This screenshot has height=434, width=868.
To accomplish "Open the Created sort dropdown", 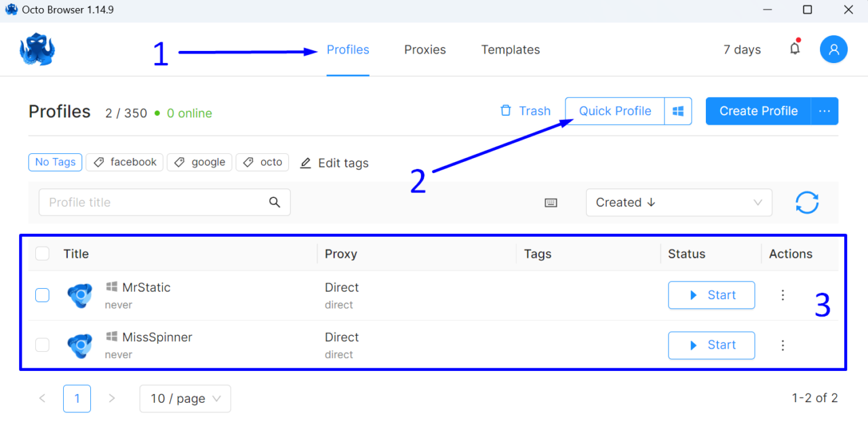I will tap(679, 202).
